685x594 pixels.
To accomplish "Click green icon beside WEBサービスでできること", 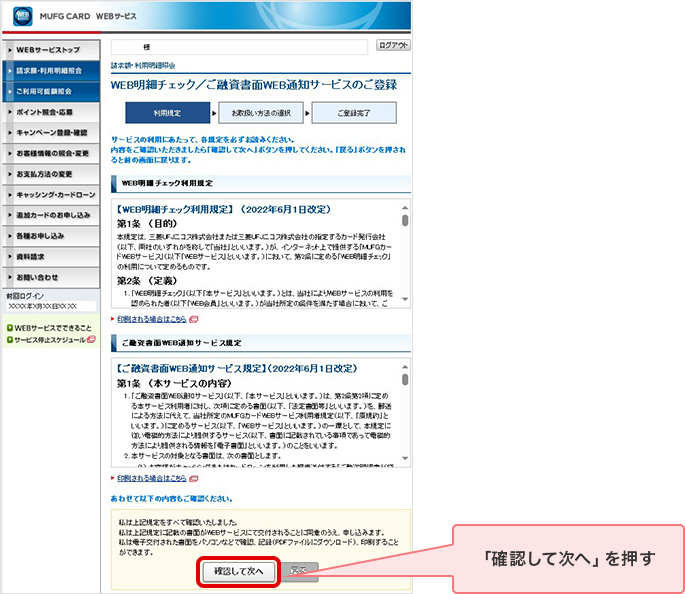I will point(9,328).
